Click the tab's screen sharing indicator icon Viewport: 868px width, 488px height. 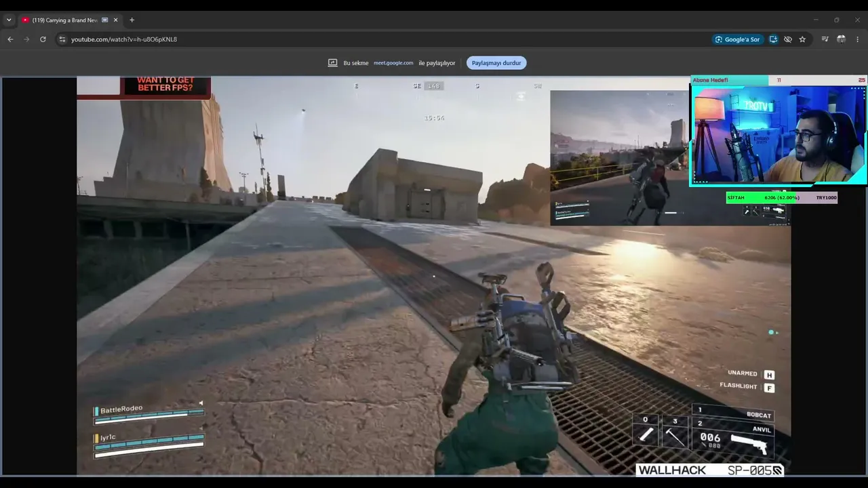[x=105, y=20]
